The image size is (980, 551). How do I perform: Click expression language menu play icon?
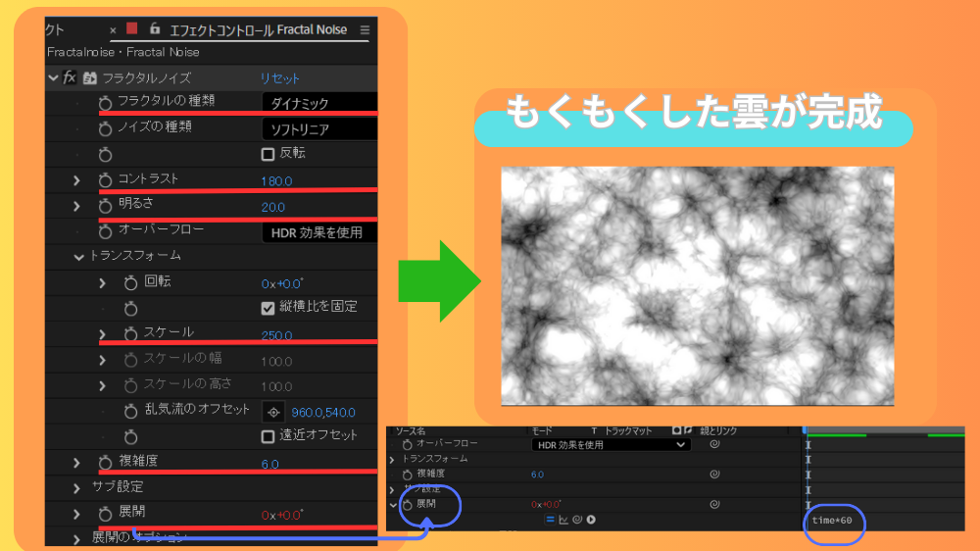click(x=591, y=520)
